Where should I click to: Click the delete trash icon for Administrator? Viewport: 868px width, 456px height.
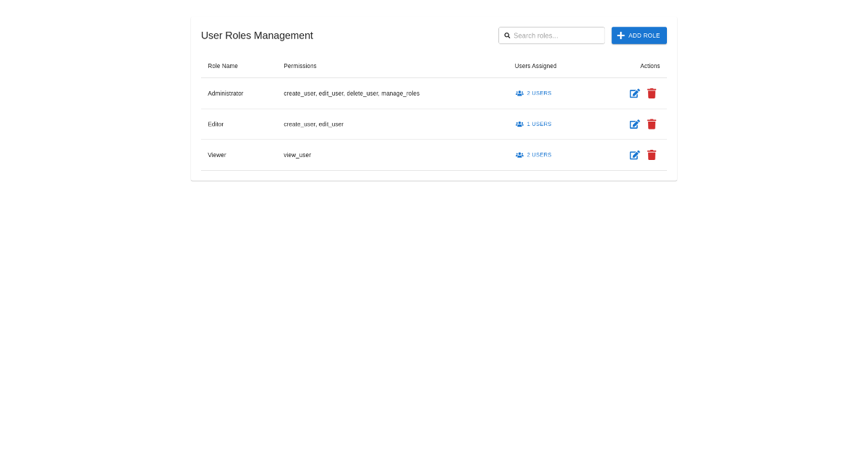(x=652, y=93)
